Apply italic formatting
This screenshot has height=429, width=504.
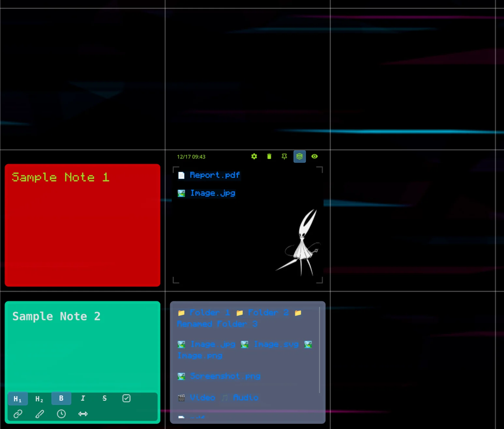[82, 398]
